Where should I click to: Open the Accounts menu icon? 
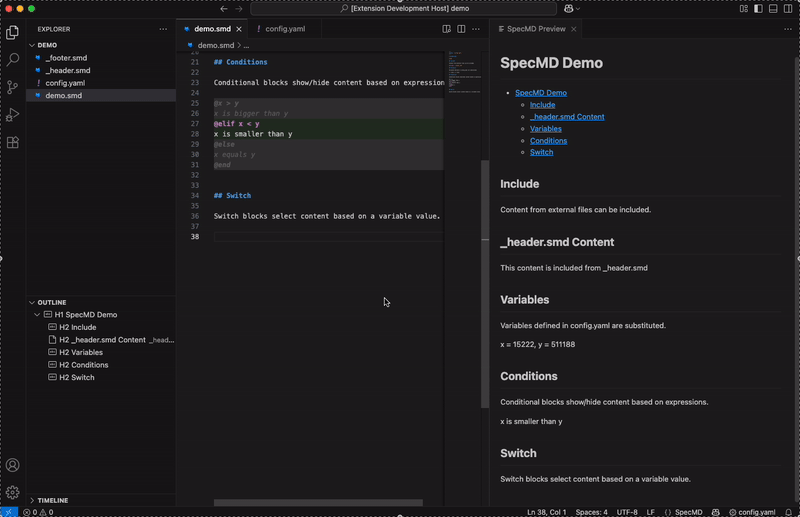coord(13,465)
